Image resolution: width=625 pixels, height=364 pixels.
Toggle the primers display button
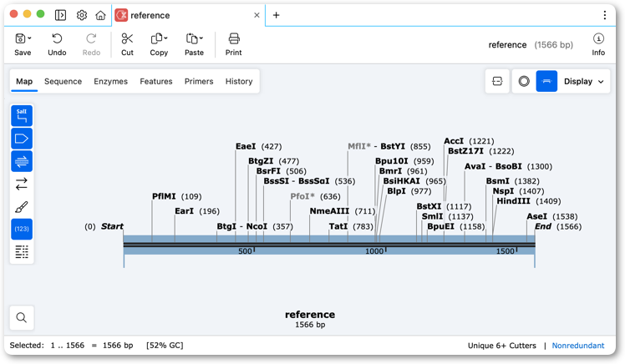(22, 161)
